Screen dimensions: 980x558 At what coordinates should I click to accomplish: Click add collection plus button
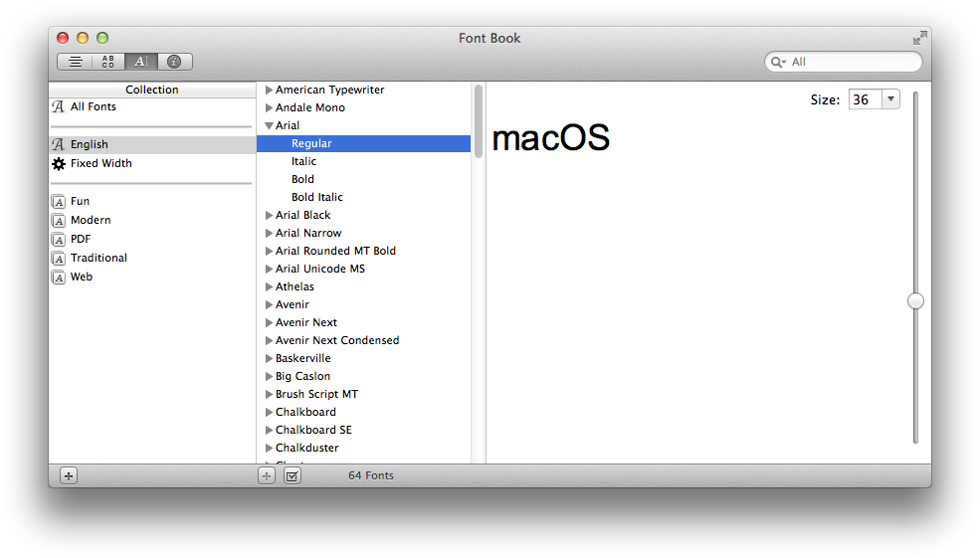click(68, 475)
